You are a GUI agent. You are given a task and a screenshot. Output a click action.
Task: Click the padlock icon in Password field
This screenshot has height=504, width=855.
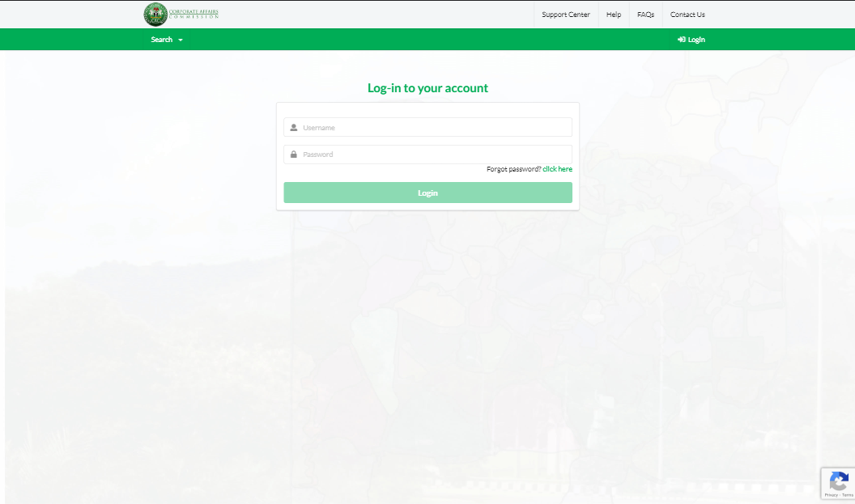(294, 155)
